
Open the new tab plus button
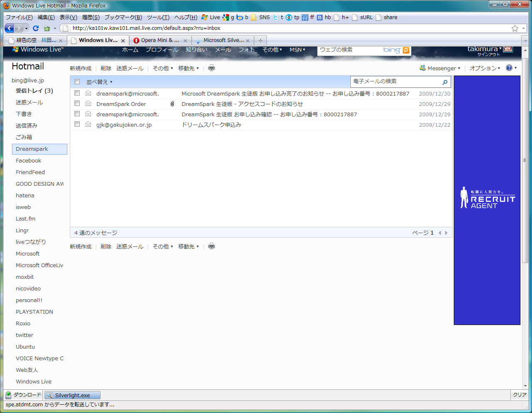(261, 40)
